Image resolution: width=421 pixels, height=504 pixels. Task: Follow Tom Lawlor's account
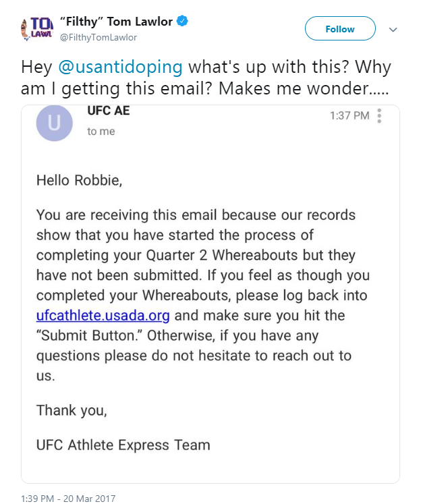click(x=340, y=28)
